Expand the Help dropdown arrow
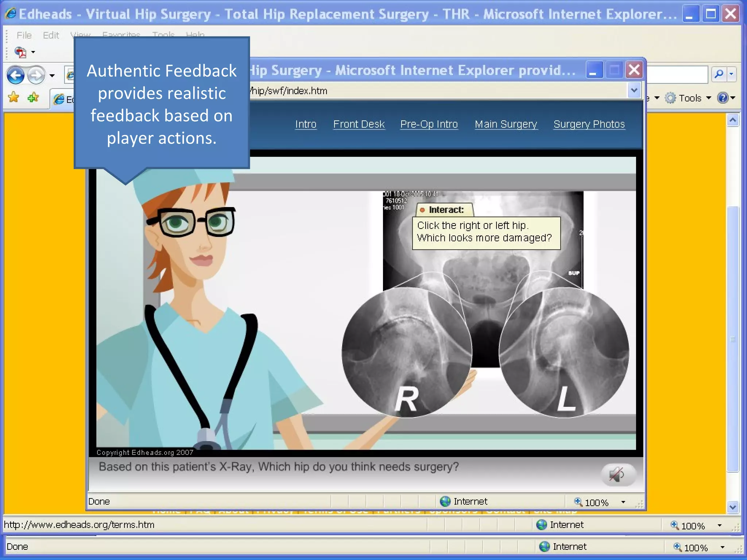The width and height of the screenshot is (747, 560). [732, 98]
